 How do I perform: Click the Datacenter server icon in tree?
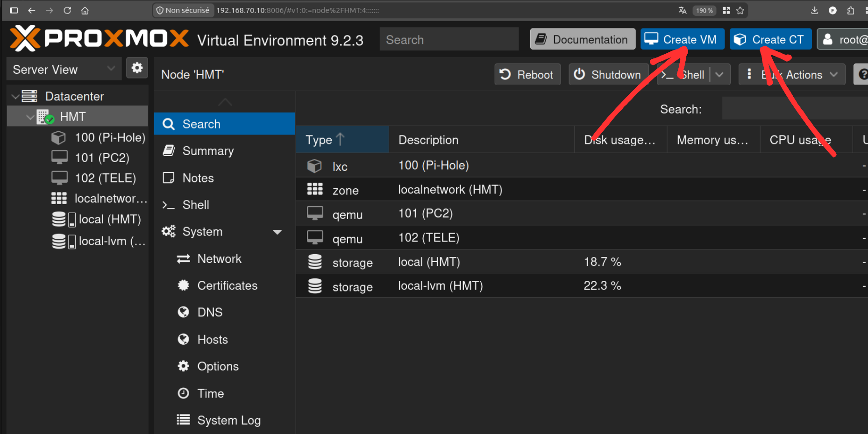(x=29, y=96)
